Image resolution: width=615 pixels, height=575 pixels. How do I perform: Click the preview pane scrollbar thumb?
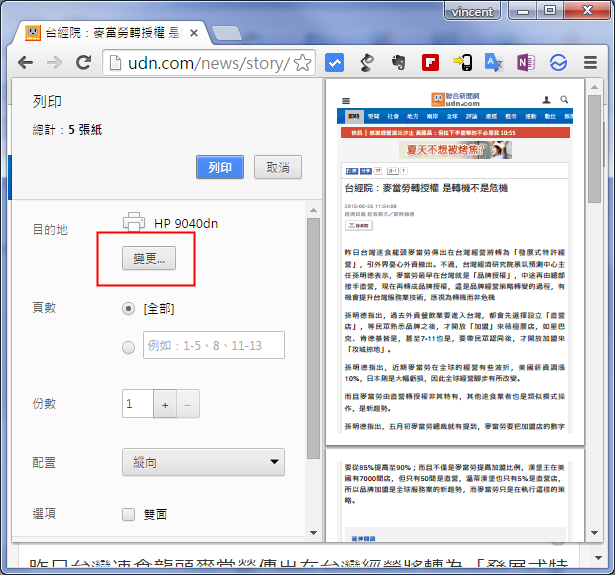595,149
